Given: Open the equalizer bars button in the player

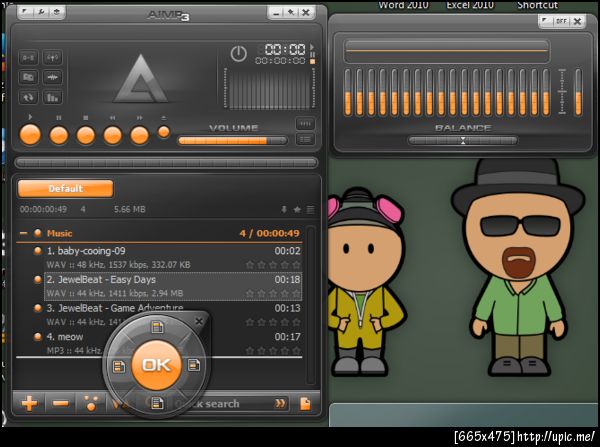Looking at the screenshot, I should tap(52, 97).
